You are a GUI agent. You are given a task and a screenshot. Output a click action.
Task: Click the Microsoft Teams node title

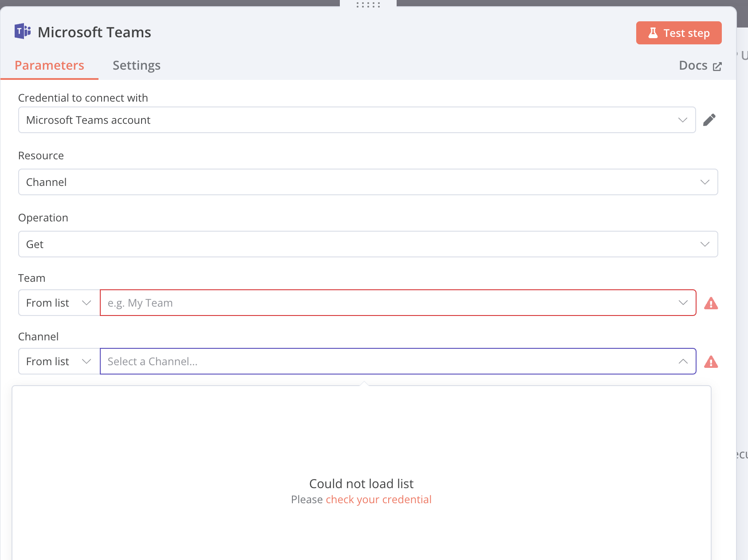(94, 32)
